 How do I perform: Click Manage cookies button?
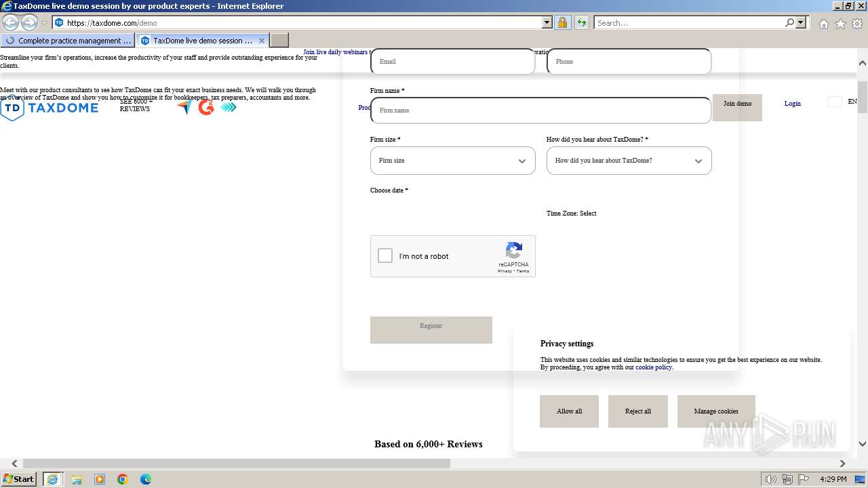(x=716, y=411)
